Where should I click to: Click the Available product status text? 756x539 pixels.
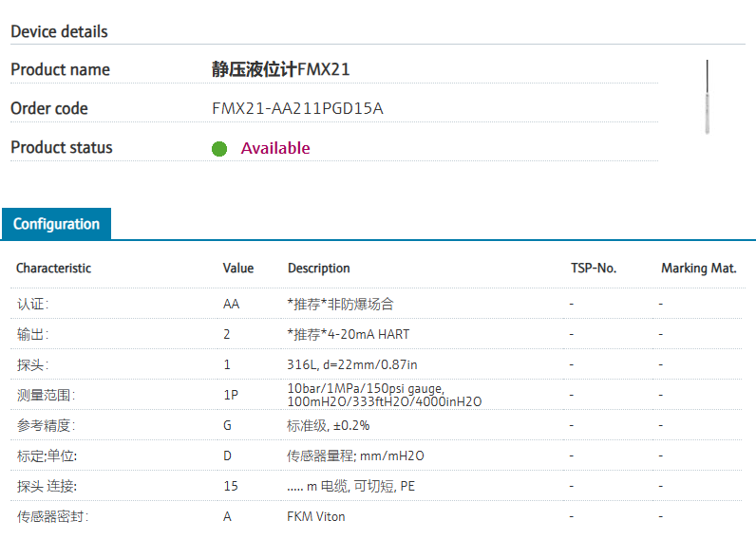click(275, 148)
